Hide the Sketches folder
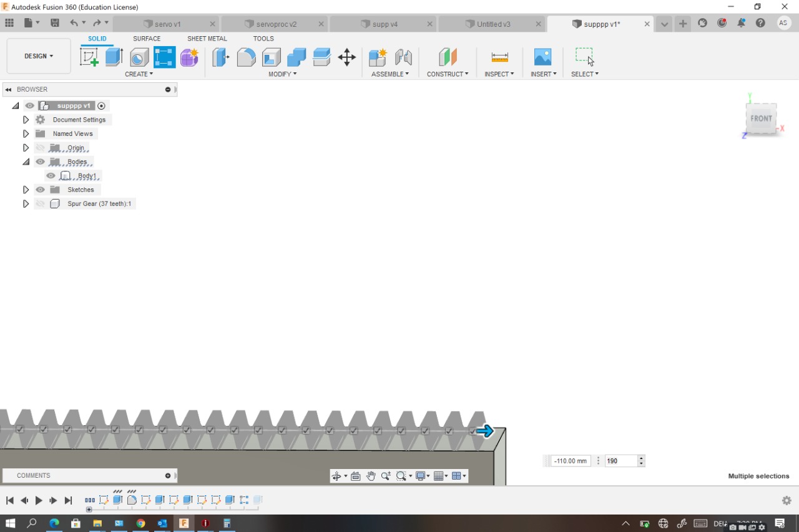Screen dimensions: 799x532 coord(40,190)
